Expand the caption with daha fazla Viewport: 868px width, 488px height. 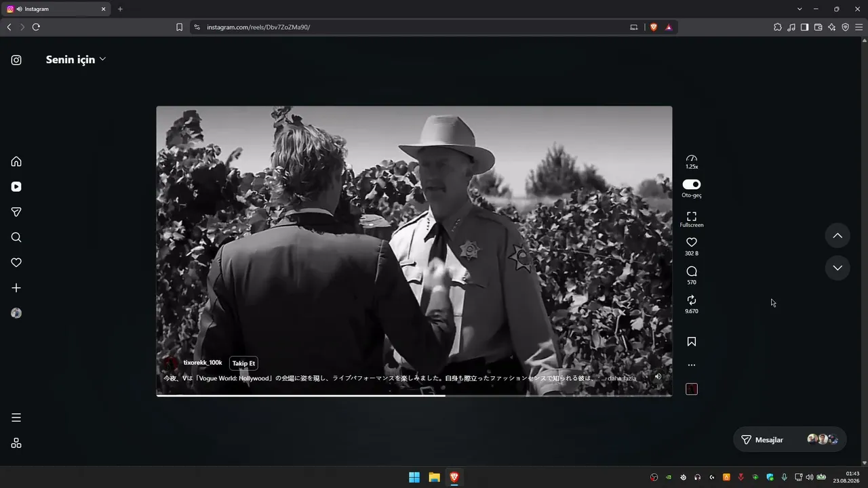point(621,378)
